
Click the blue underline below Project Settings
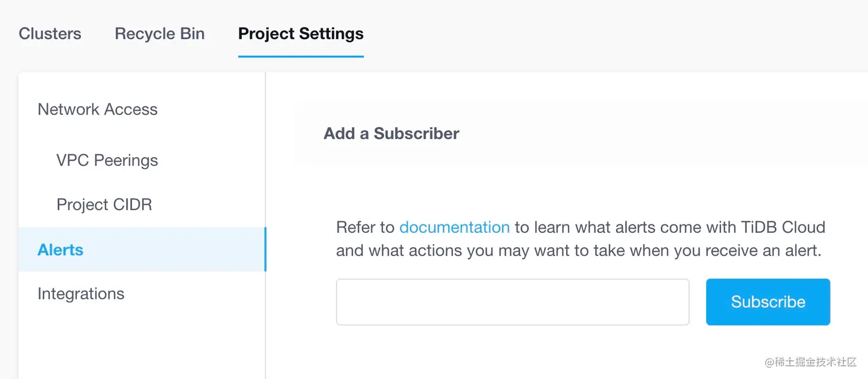[x=301, y=56]
